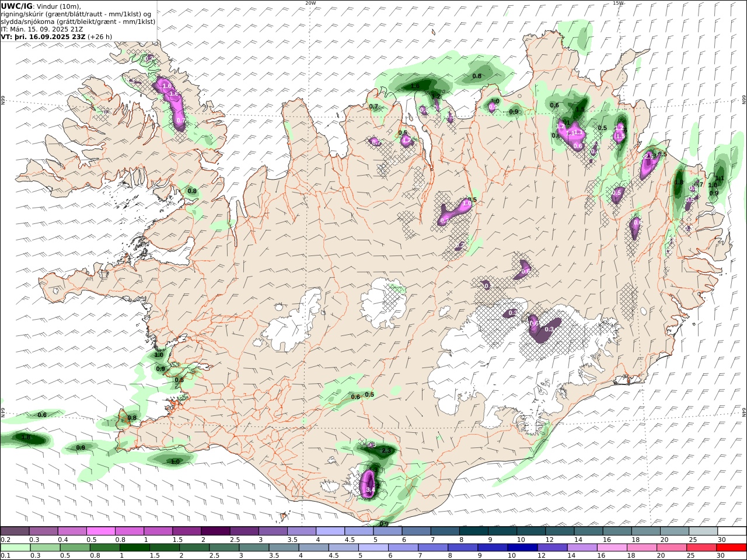Click the '2.5' snowfall value in the east
This screenshot has width=747, height=560.
(650, 156)
